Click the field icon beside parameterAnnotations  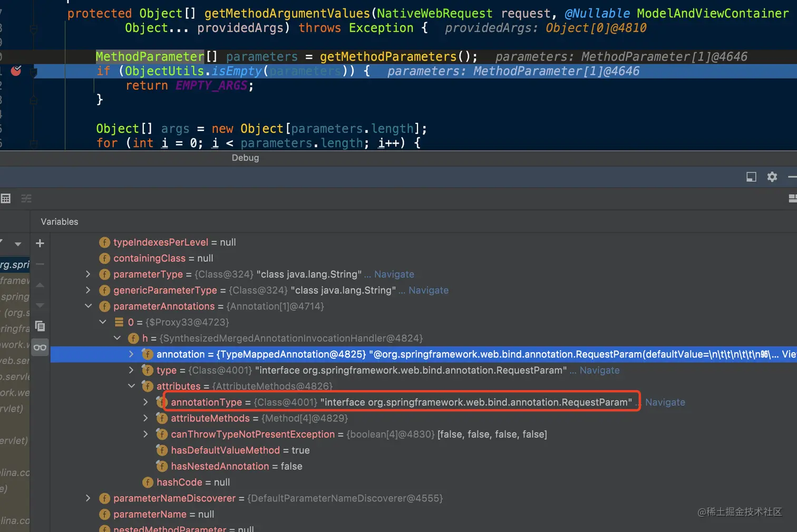pyautogui.click(x=104, y=306)
